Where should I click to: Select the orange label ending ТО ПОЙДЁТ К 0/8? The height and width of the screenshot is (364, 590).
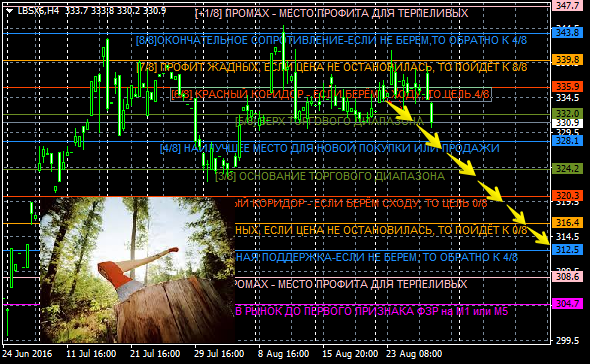(x=381, y=230)
